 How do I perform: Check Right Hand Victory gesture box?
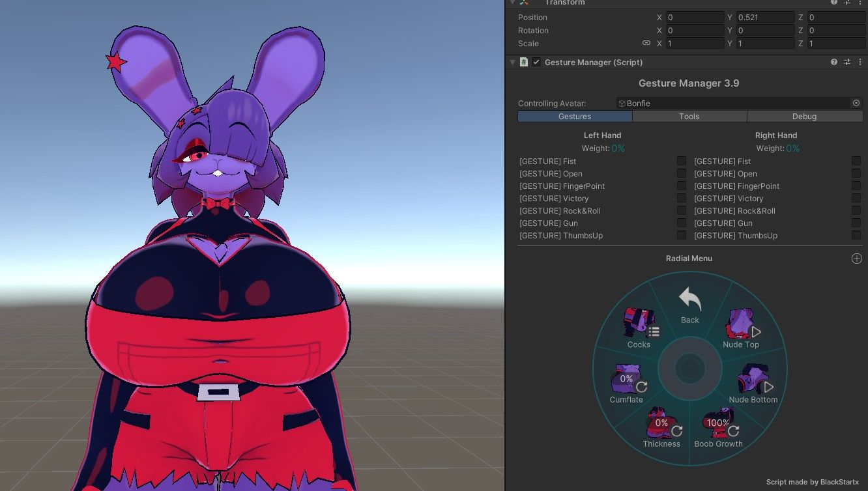pyautogui.click(x=856, y=198)
